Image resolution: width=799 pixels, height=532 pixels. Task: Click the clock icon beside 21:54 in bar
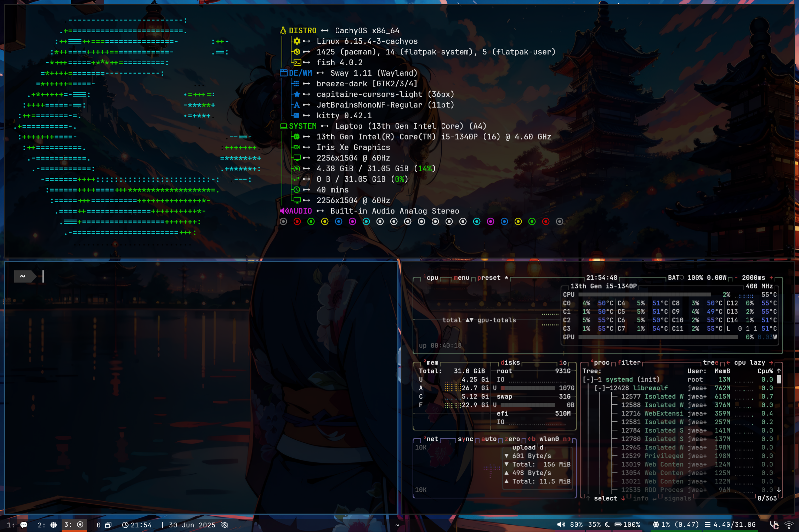pyautogui.click(x=125, y=525)
